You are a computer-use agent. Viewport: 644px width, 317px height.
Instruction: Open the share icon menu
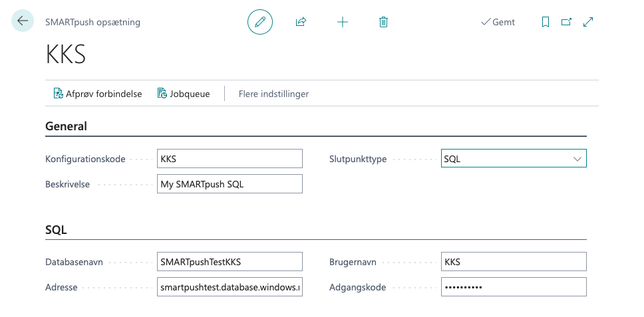coord(301,22)
